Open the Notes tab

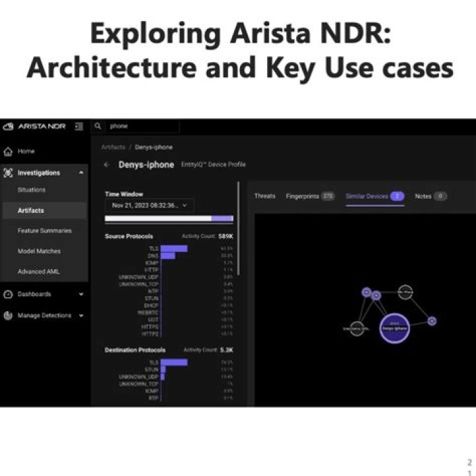[430, 196]
